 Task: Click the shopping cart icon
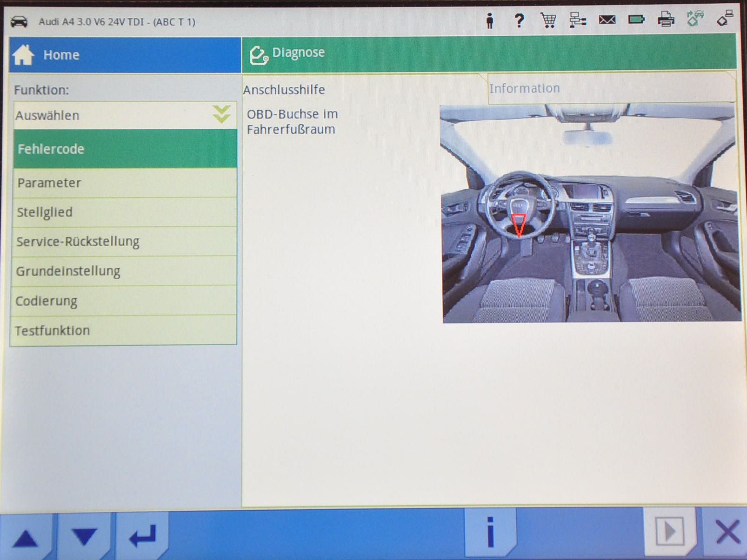click(548, 20)
